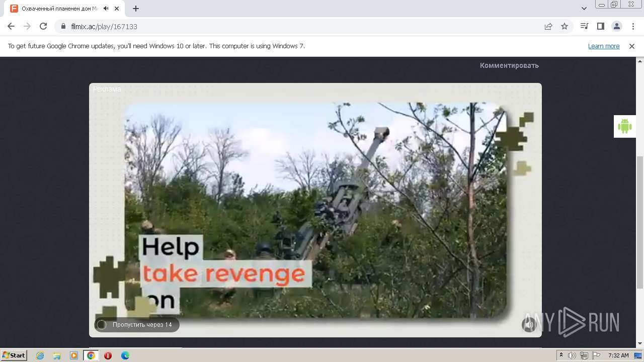
Task: Mute the tab via its speaker icon
Action: [106, 9]
